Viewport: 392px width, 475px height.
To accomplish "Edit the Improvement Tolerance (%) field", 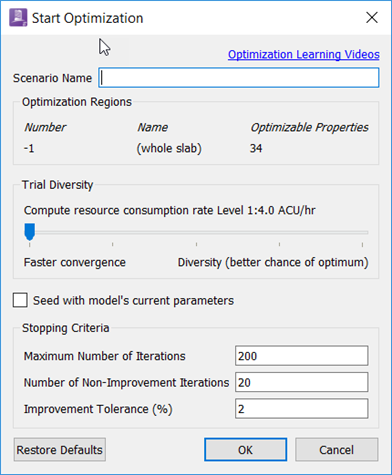I will tap(302, 408).
